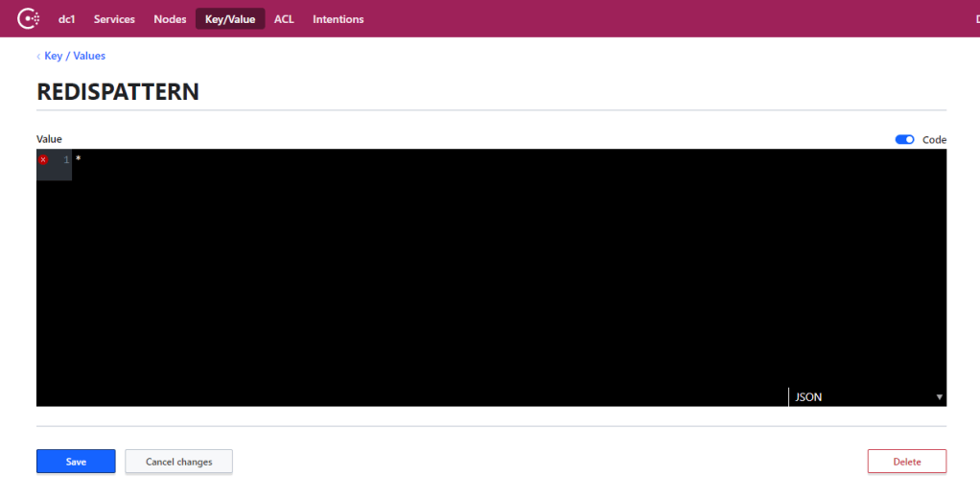Open the Intentions page
980x500 pixels.
click(338, 19)
